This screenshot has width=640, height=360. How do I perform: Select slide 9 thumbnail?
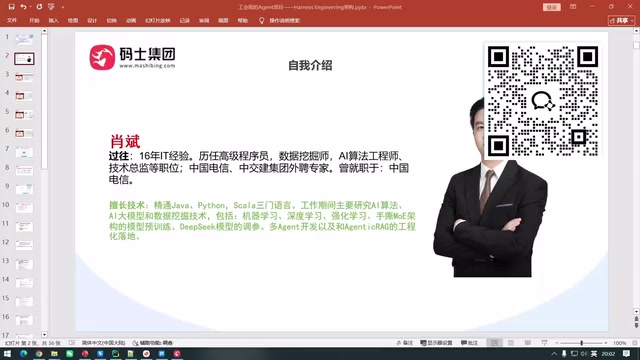(x=24, y=189)
